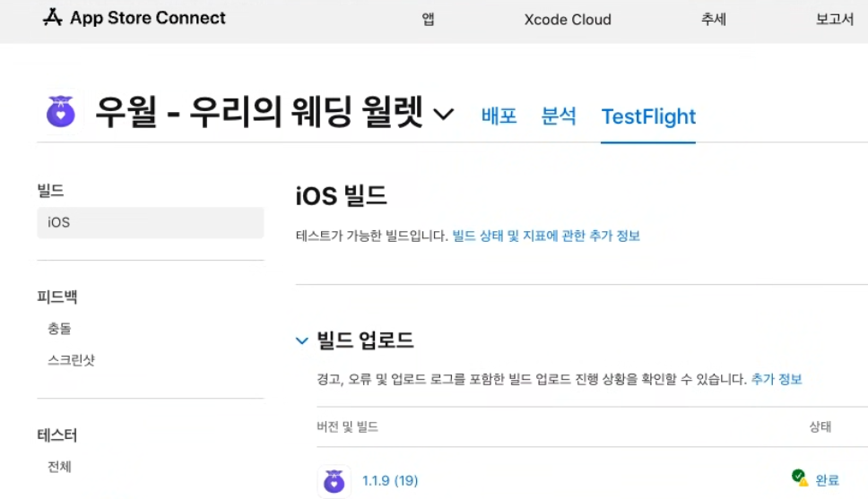Go to Xcode Cloud in top navigation
The height and width of the screenshot is (499, 868).
pos(568,20)
